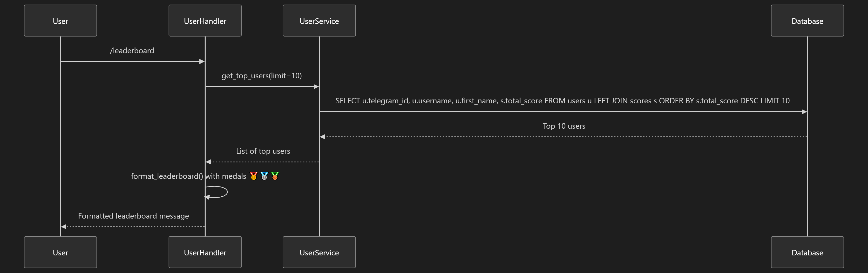This screenshot has height=273, width=868.
Task: Click the self-call loop arrow on UserHandler
Action: click(x=216, y=192)
